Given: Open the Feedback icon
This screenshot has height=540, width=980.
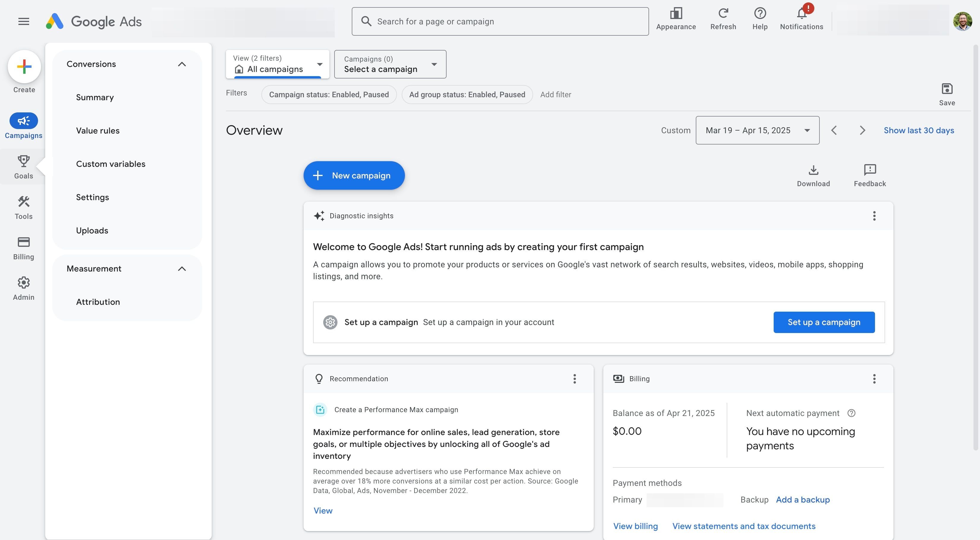Looking at the screenshot, I should [870, 175].
